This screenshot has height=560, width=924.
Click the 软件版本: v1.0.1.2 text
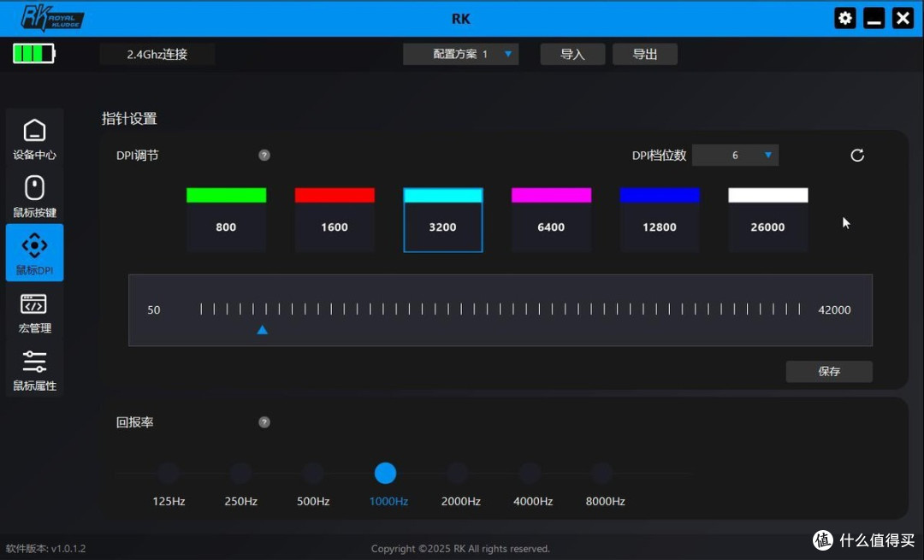[x=46, y=548]
